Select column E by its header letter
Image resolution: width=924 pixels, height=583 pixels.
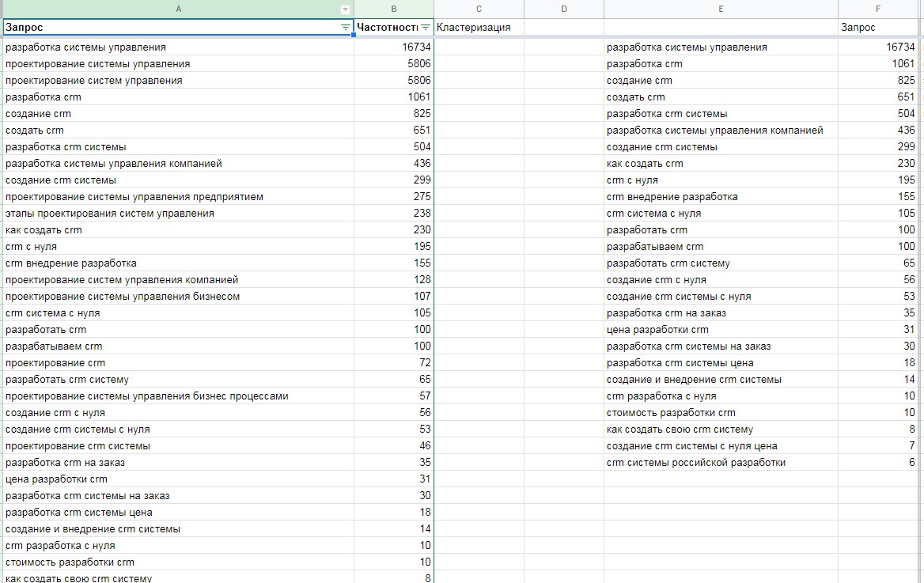click(721, 9)
